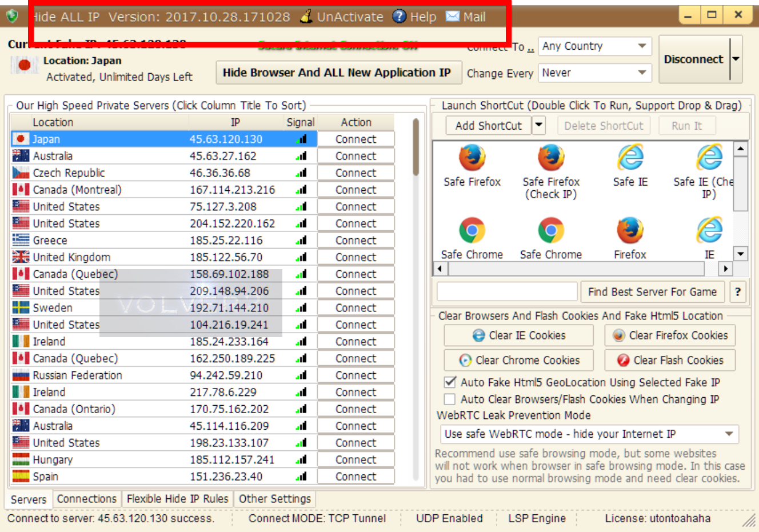Sort servers by the IP column

[x=235, y=122]
